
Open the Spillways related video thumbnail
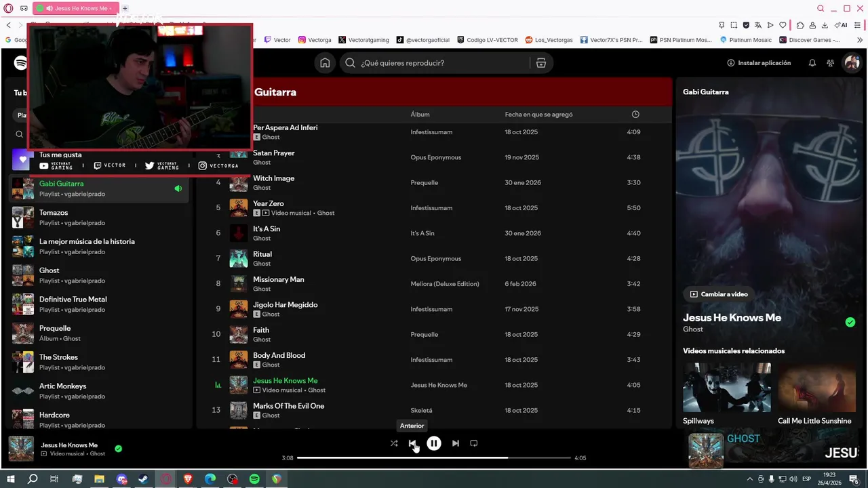[727, 387]
